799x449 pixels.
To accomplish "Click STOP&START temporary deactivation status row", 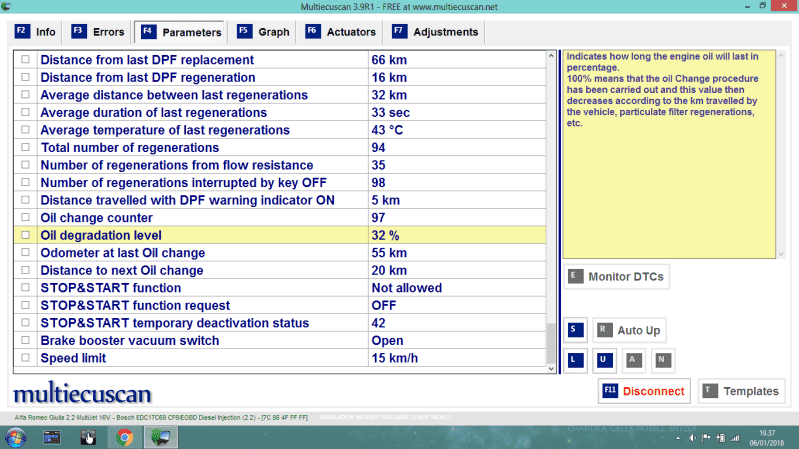I will (280, 323).
